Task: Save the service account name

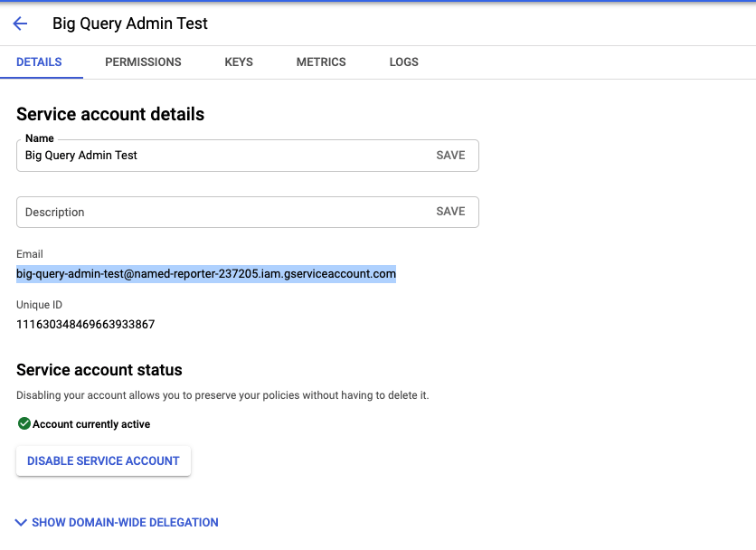Action: coord(450,155)
